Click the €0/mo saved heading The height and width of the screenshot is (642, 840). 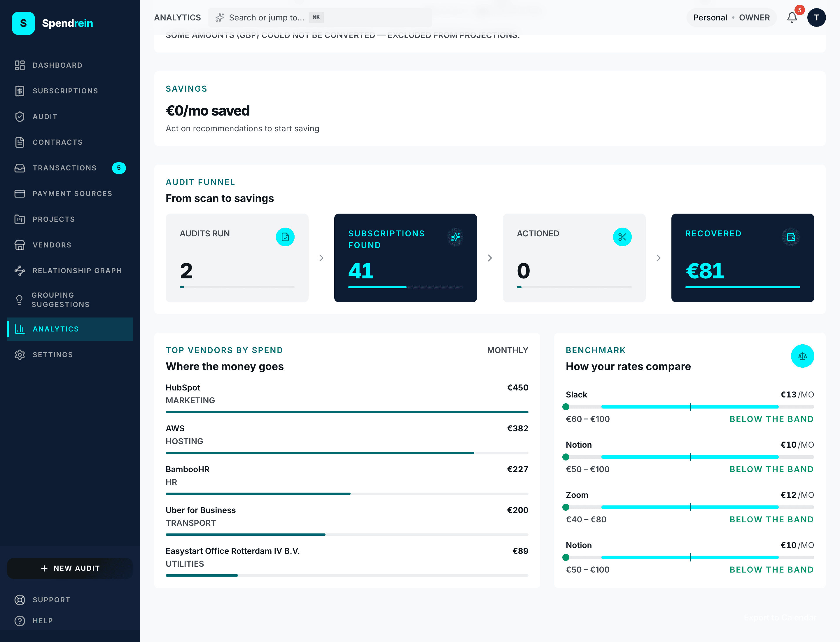pos(208,111)
